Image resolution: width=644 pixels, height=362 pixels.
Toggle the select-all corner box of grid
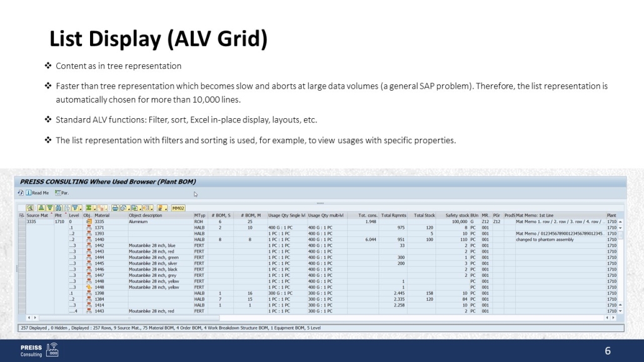[x=21, y=216]
